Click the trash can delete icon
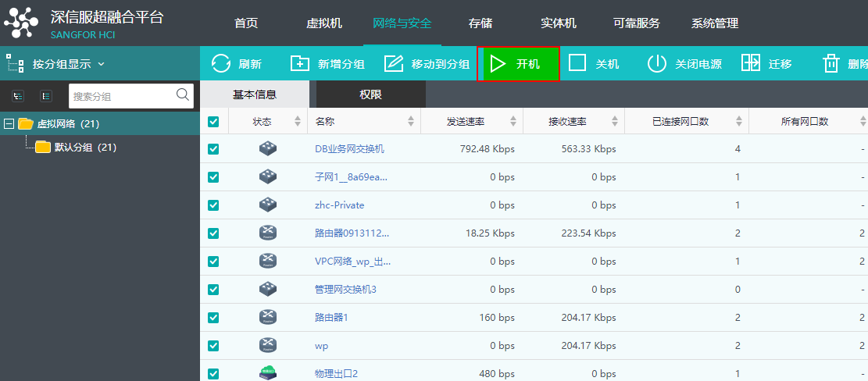This screenshot has width=868, height=381. pyautogui.click(x=831, y=63)
